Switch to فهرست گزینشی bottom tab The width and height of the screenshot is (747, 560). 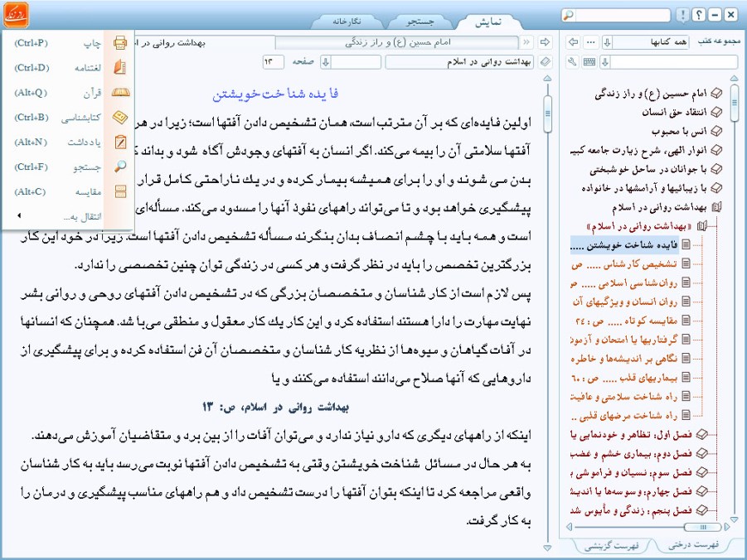pos(611,546)
